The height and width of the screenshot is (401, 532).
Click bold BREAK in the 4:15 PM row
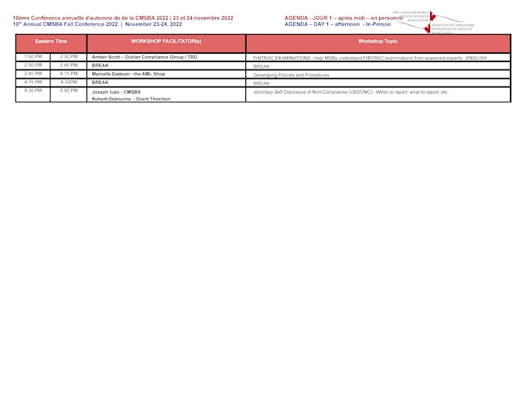click(x=100, y=83)
